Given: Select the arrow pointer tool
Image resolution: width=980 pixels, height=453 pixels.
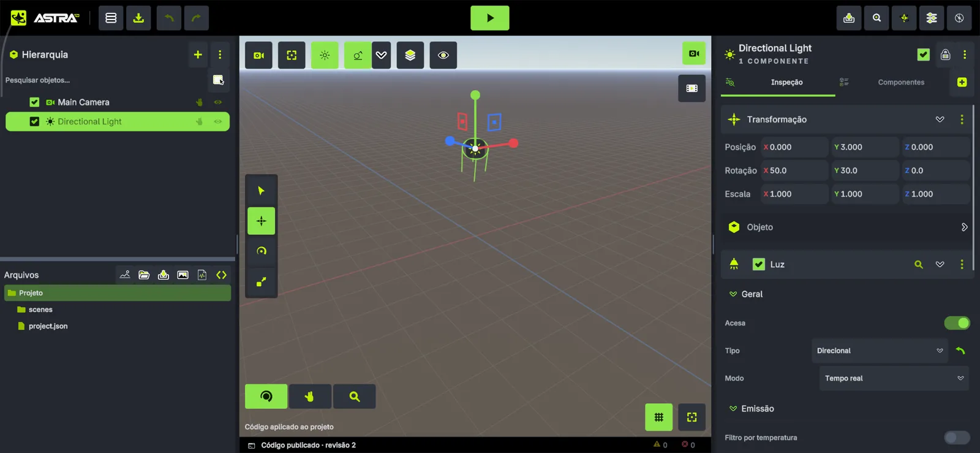Looking at the screenshot, I should [x=261, y=191].
